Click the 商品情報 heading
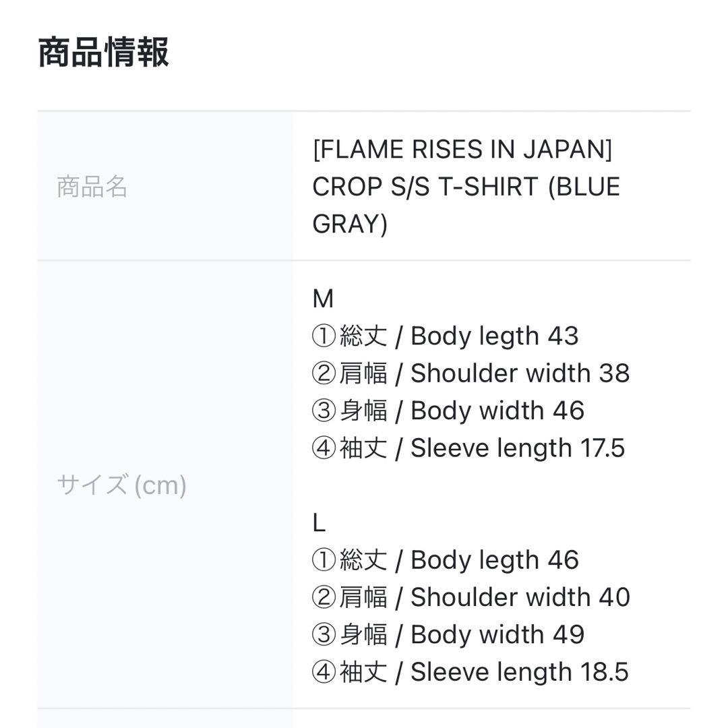 tap(103, 53)
